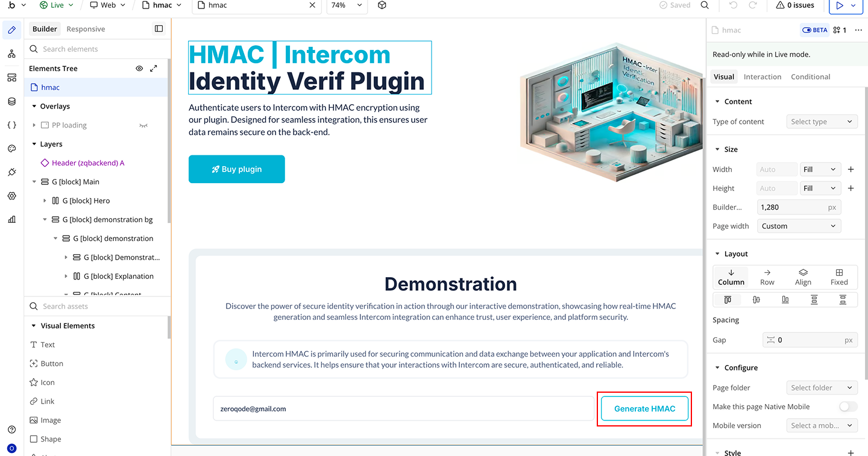Show the hidden PP loading element
Image resolution: width=868 pixels, height=456 pixels.
143,125
